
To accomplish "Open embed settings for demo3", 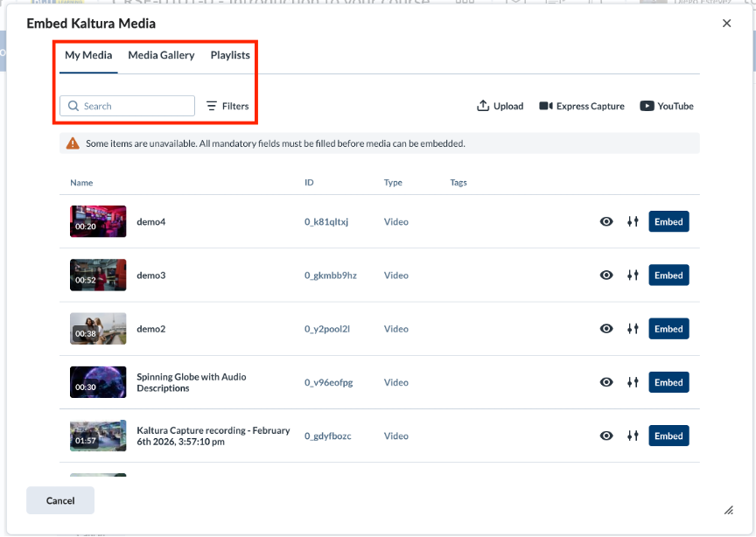I will point(633,275).
